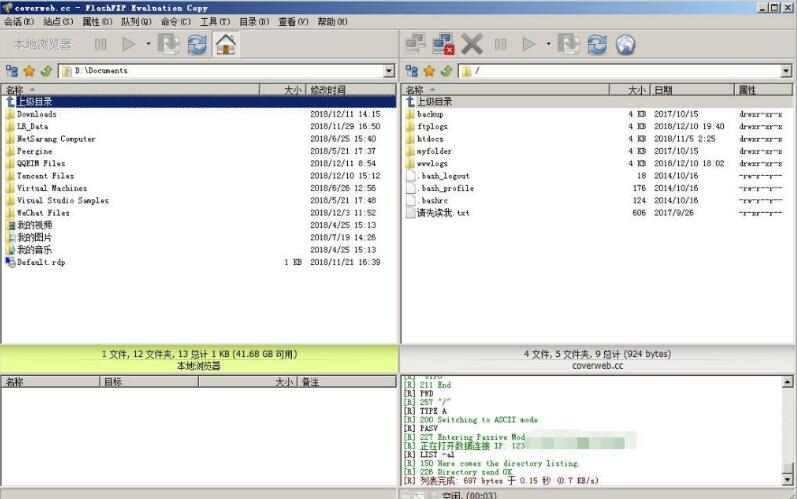The image size is (797, 499).
Task: Refresh the local file listing
Action: click(x=197, y=44)
